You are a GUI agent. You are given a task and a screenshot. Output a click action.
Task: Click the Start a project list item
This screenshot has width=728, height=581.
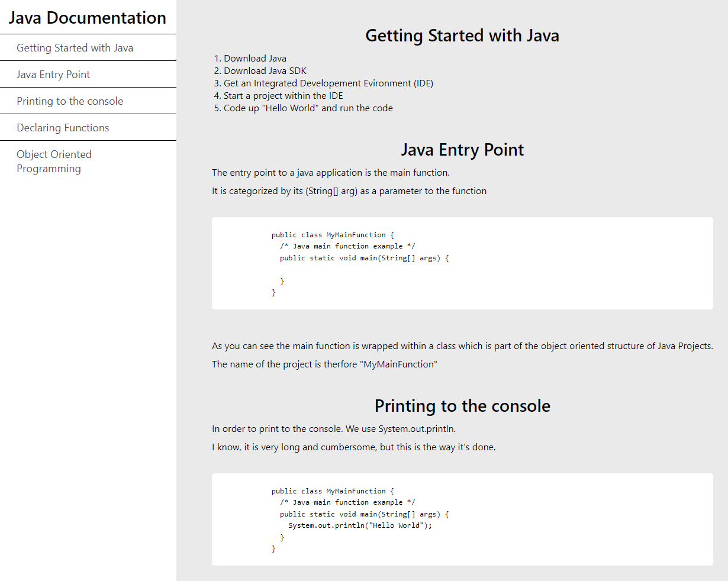point(283,96)
